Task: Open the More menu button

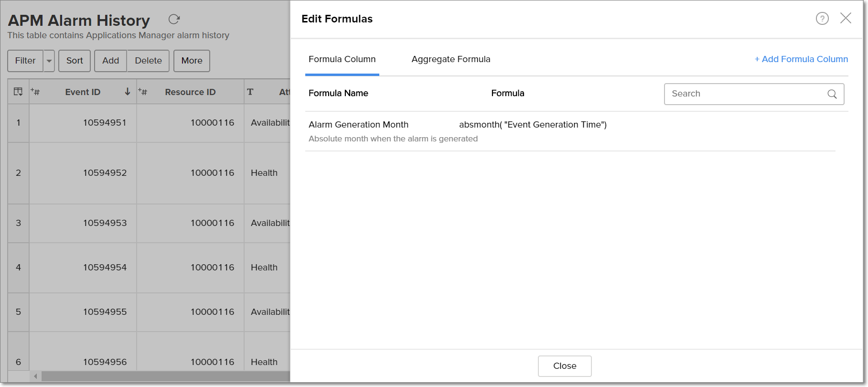Action: coord(192,61)
